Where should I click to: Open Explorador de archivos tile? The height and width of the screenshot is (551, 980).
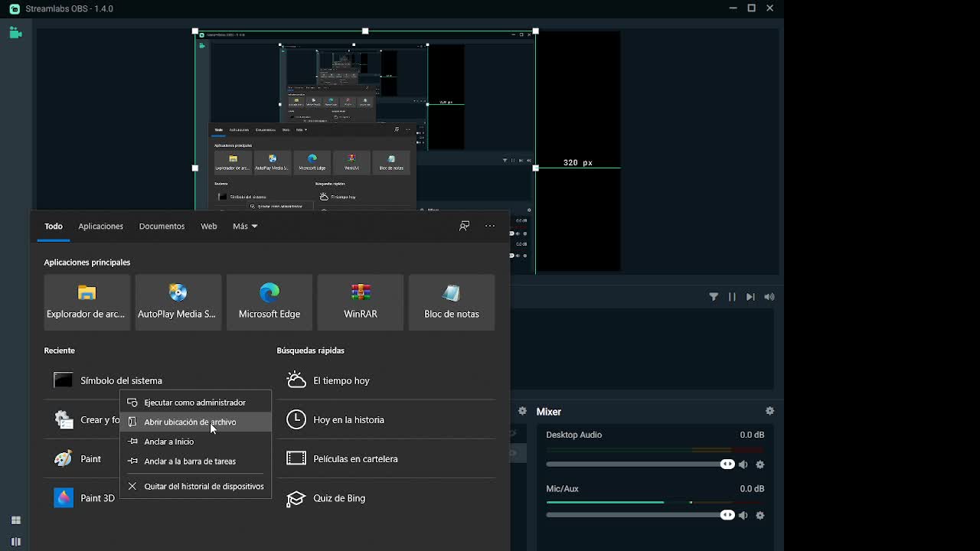87,302
